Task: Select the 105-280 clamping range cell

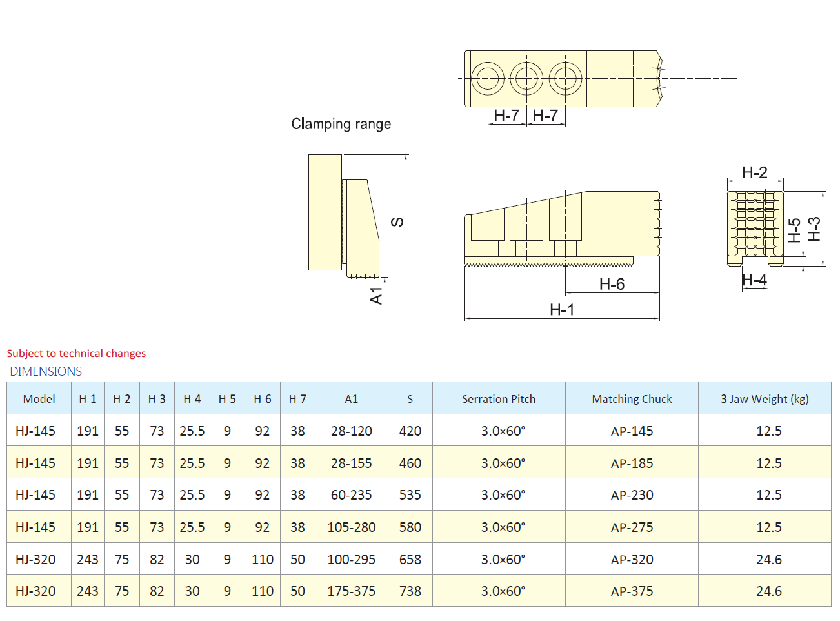Action: click(x=351, y=527)
